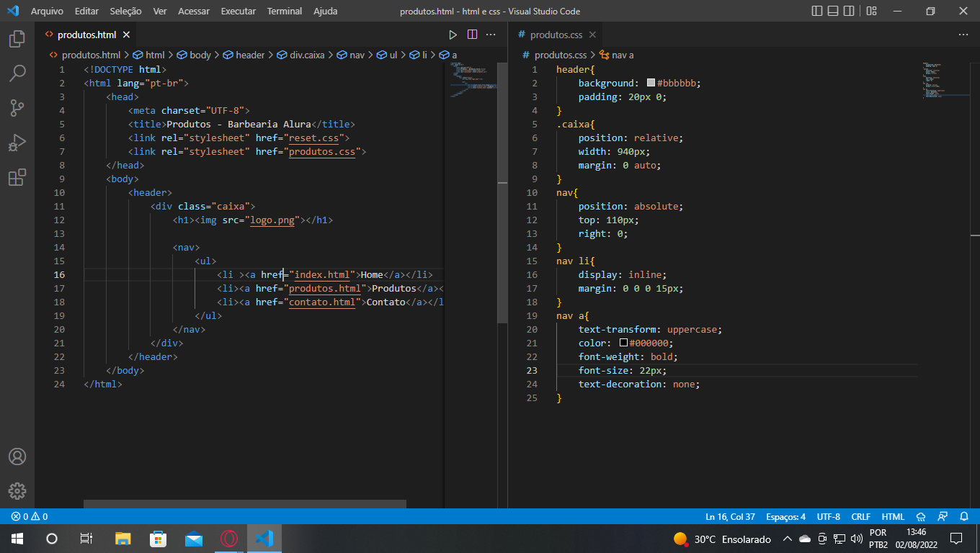Open Windows Start menu

pyautogui.click(x=17, y=539)
